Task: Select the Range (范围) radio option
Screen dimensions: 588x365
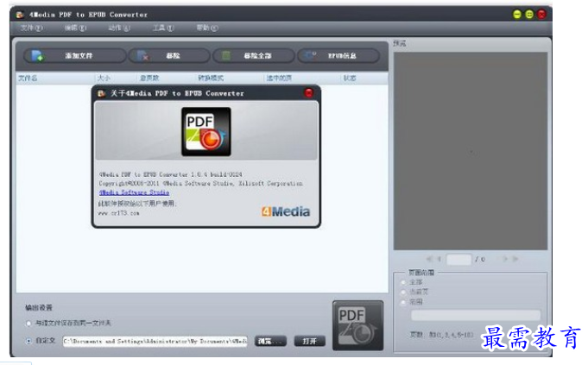Action: [x=403, y=302]
